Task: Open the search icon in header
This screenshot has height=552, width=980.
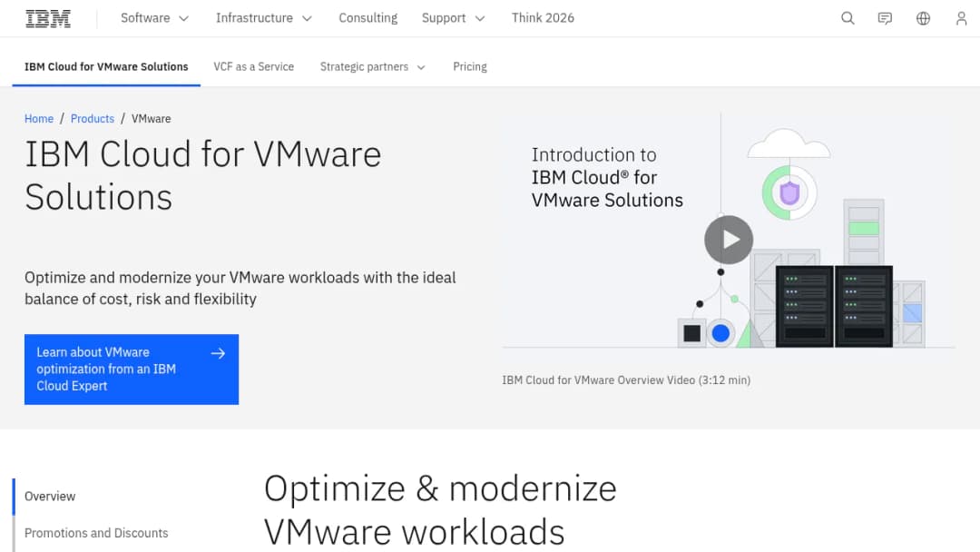Action: pos(848,18)
